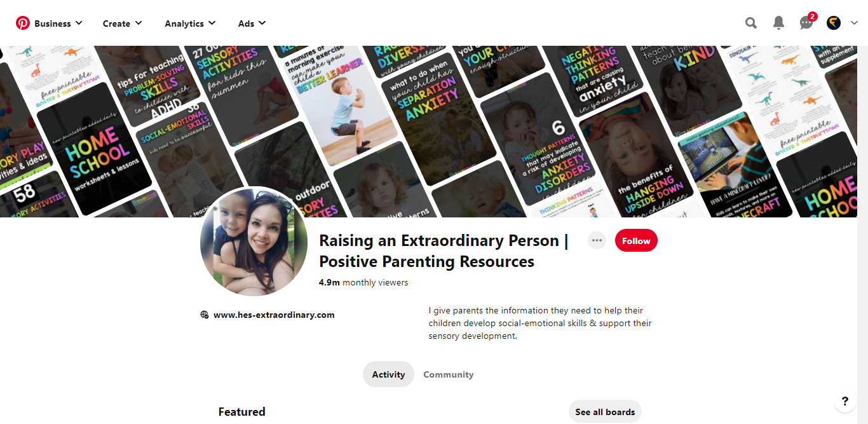868x424 pixels.
Task: Open the three-dot profile options button
Action: [x=597, y=240]
